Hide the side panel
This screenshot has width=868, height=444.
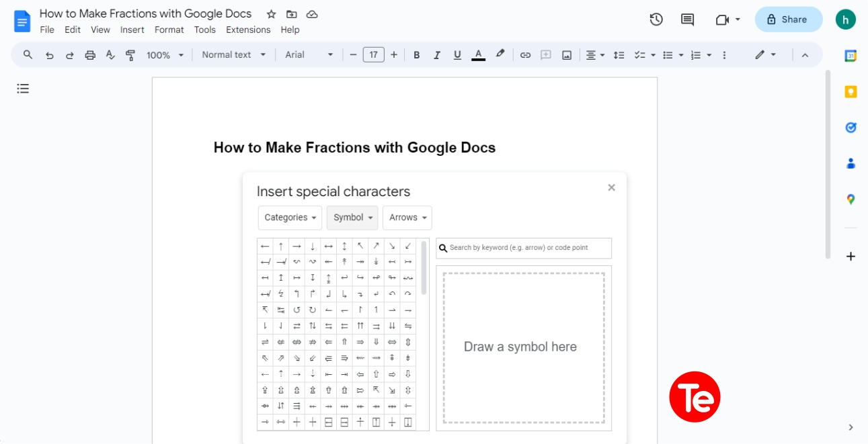tap(851, 427)
